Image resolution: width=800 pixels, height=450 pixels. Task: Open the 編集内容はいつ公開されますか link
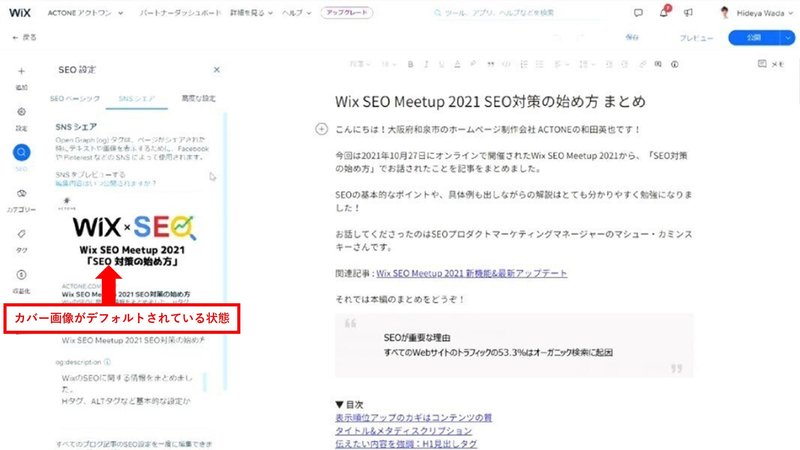pyautogui.click(x=106, y=183)
